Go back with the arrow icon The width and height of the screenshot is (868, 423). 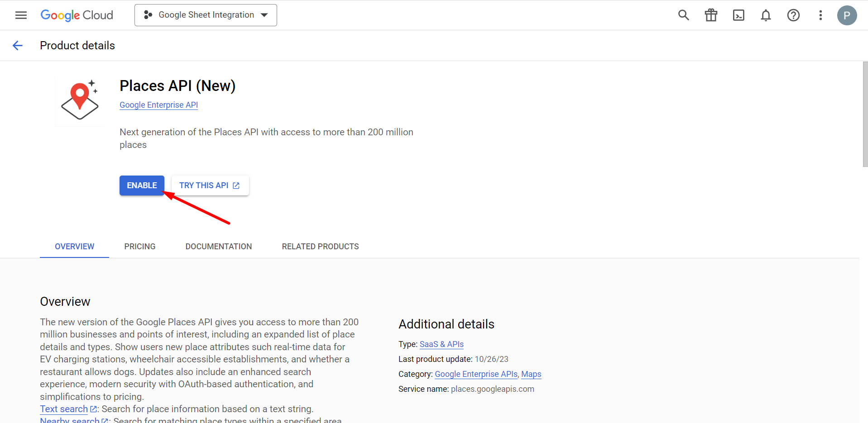pos(17,45)
